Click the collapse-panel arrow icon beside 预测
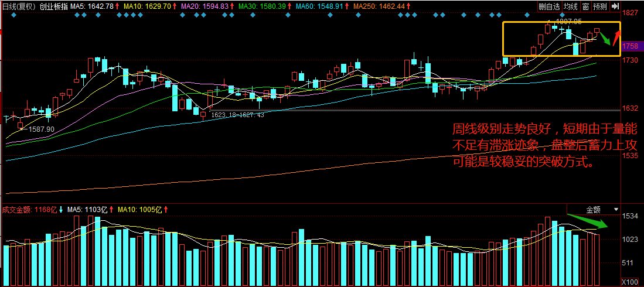644x287 pixels. pos(615,6)
